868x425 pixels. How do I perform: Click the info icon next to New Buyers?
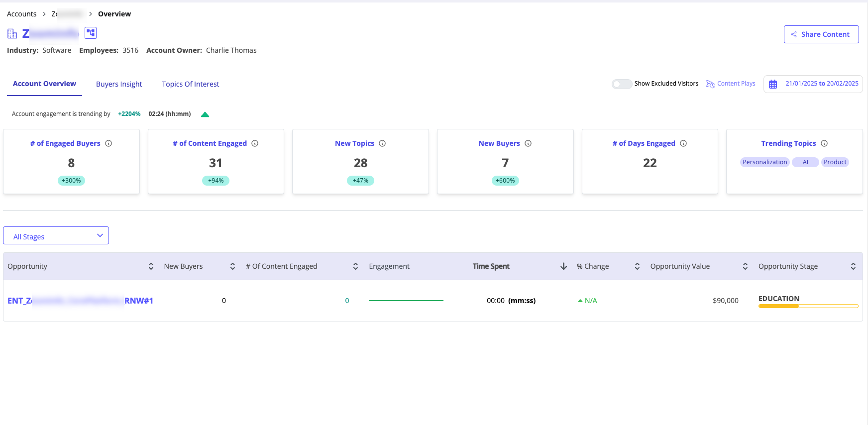pyautogui.click(x=528, y=143)
